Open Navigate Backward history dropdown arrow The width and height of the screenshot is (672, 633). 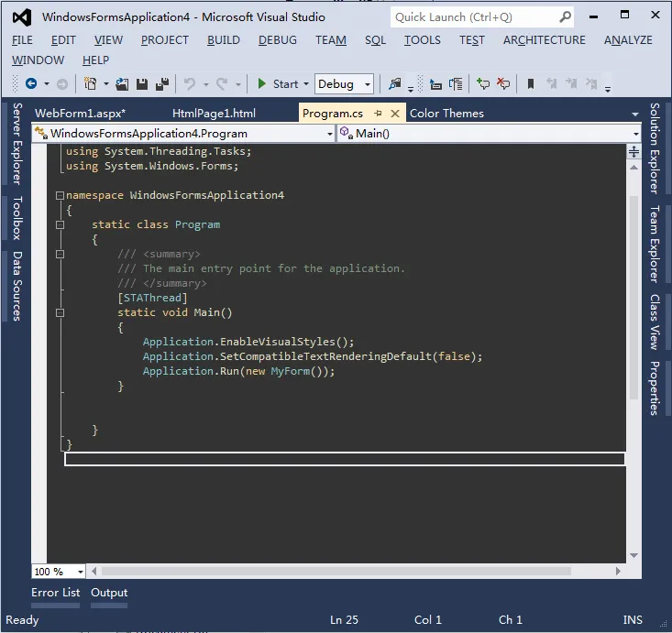[46, 84]
